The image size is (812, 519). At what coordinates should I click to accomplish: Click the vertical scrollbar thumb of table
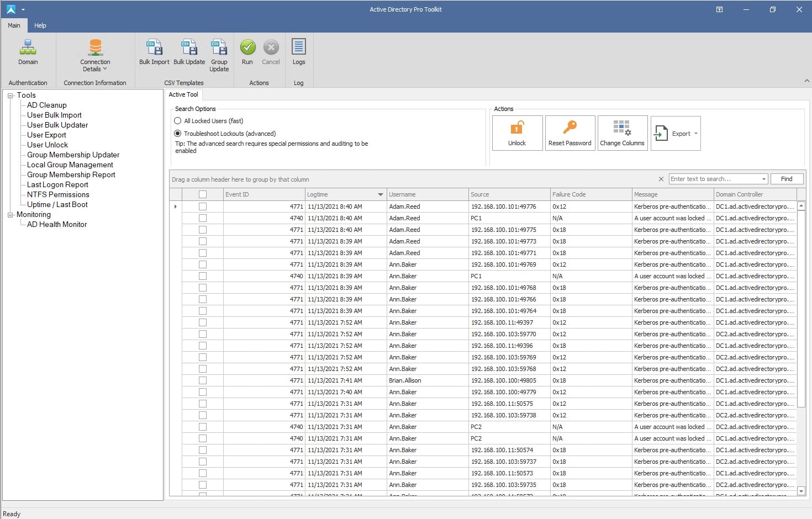click(x=802, y=309)
